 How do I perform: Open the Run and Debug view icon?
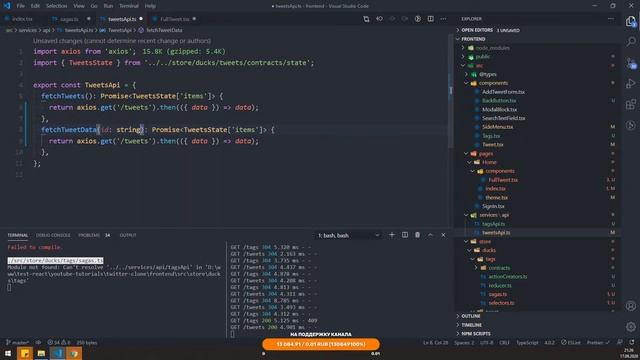click(x=631, y=84)
